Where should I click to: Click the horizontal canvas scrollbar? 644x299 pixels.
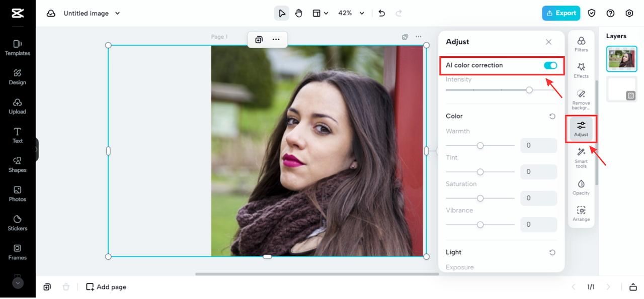tap(317, 274)
